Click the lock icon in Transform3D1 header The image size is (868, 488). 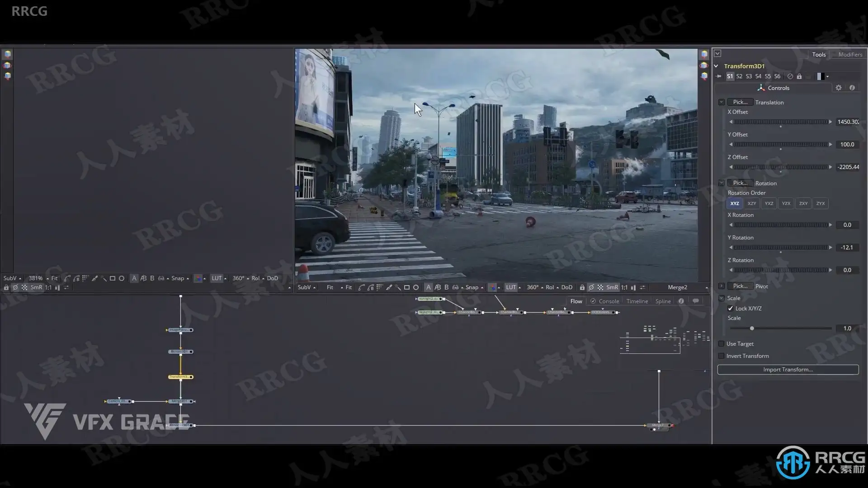(x=799, y=76)
